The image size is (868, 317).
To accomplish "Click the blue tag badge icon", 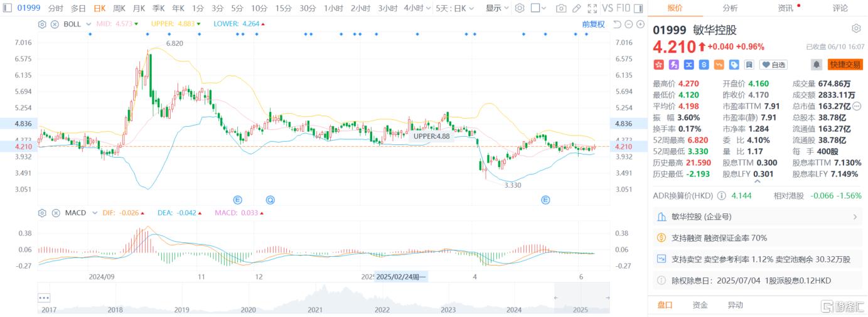I will 734,65.
